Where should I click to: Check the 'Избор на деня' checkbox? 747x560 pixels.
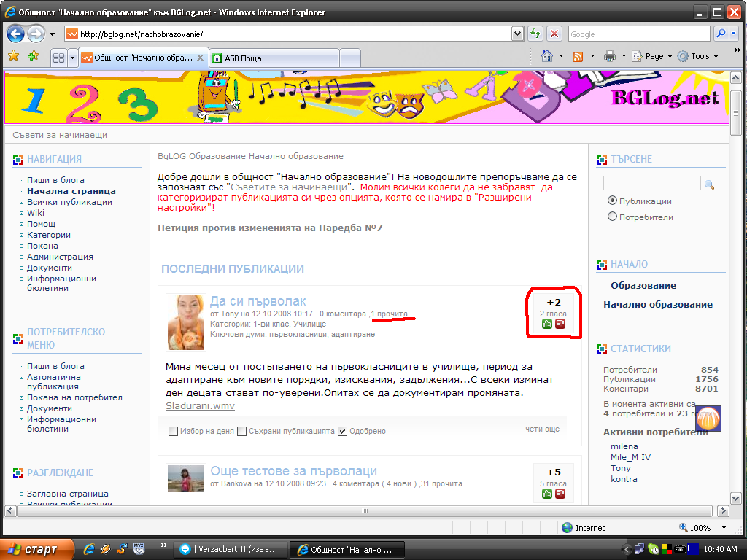(174, 431)
